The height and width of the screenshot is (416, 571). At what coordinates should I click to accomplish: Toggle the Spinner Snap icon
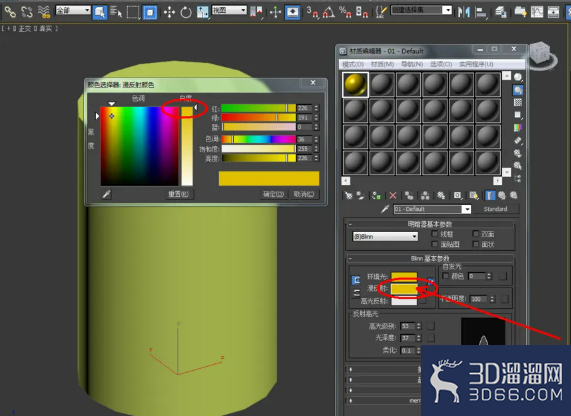[x=362, y=12]
